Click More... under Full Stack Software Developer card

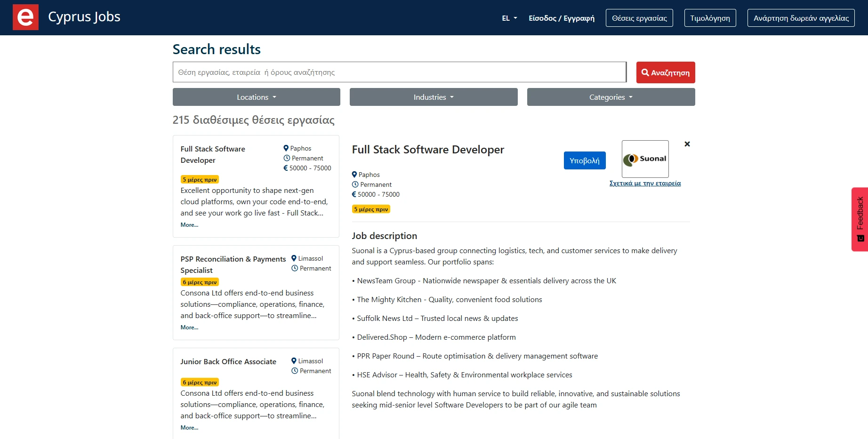pos(189,225)
